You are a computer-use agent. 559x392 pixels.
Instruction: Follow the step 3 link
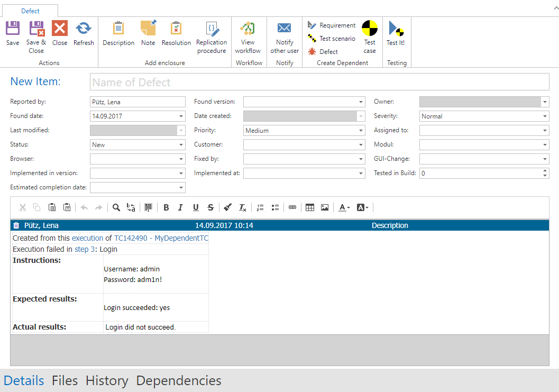click(x=85, y=249)
